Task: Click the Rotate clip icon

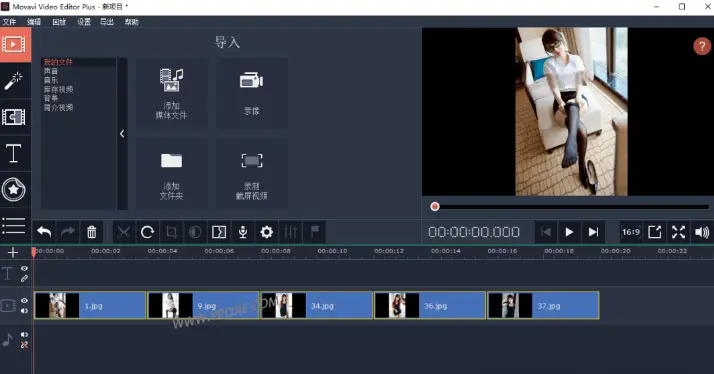Action: [147, 232]
